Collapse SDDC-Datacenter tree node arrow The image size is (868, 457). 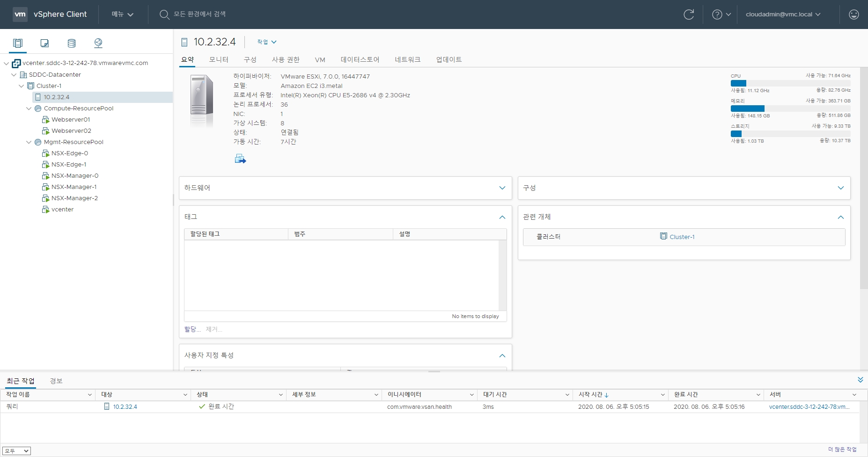tap(14, 74)
